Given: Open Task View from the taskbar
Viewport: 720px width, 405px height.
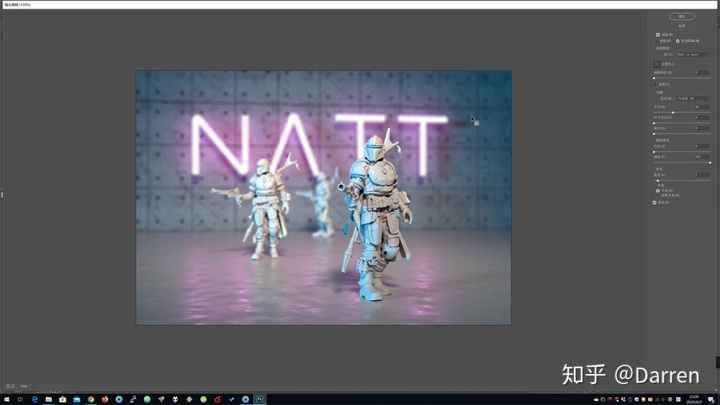Looking at the screenshot, I should point(20,399).
